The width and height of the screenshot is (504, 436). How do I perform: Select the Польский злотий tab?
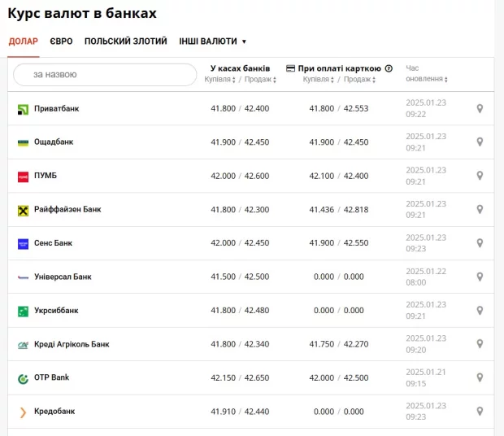pos(125,41)
